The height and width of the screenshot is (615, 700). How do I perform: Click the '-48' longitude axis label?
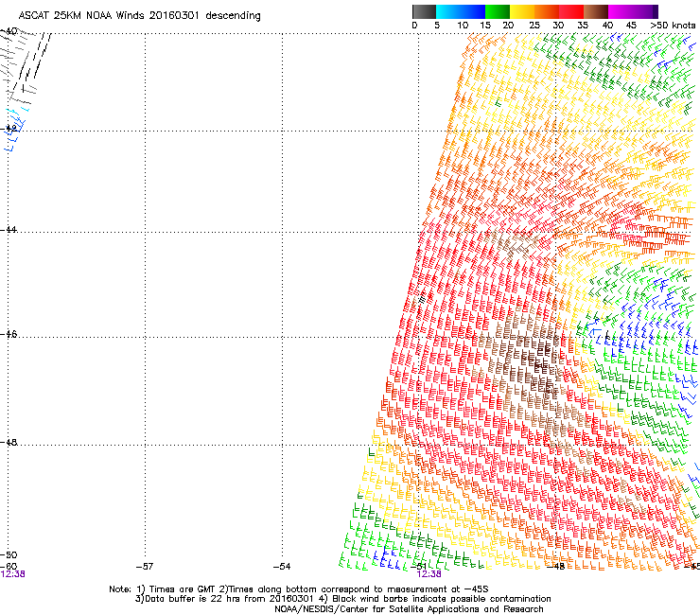tap(556, 567)
